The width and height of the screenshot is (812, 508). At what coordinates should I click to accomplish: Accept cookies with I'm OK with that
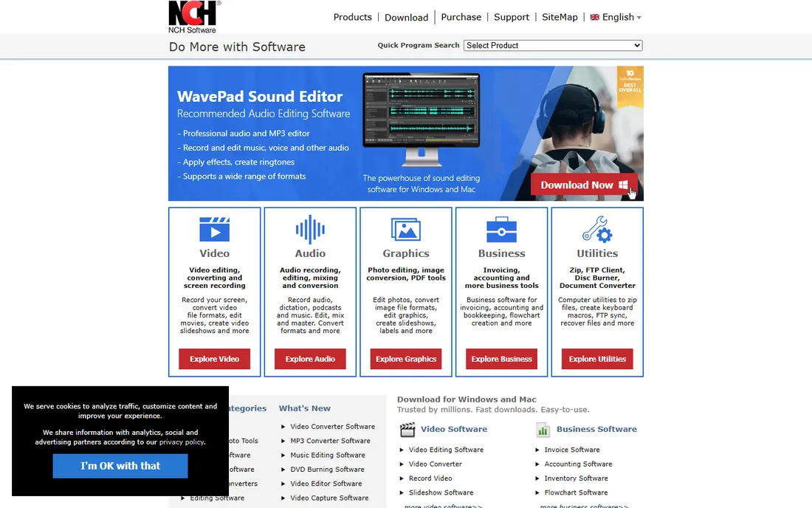(120, 466)
